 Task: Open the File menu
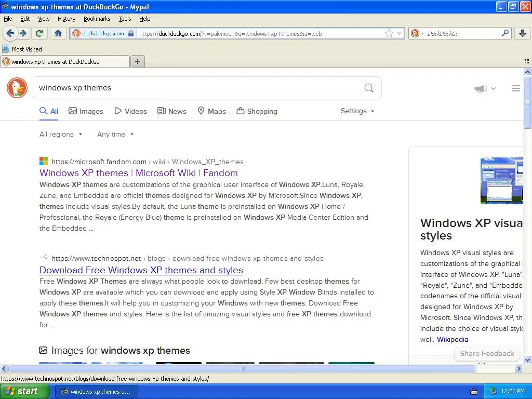pos(8,19)
